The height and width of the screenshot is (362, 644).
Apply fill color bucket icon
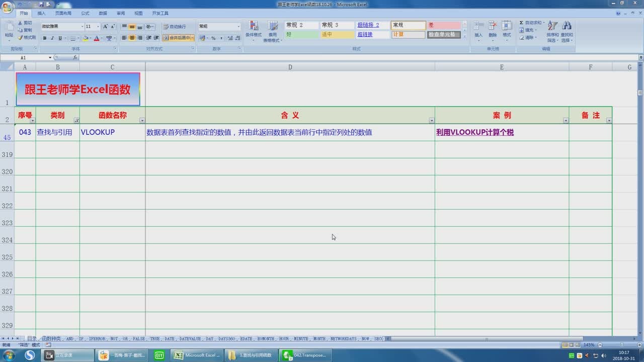tap(85, 38)
